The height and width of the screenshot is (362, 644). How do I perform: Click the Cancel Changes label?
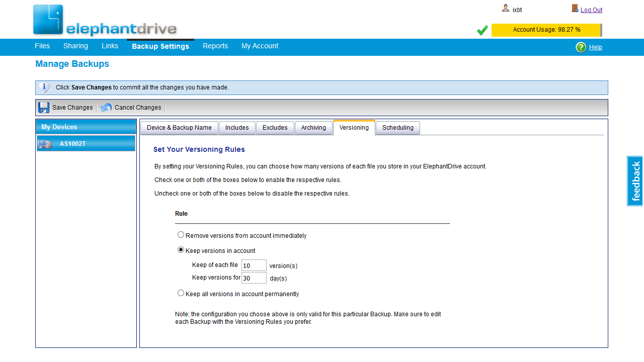pos(138,108)
